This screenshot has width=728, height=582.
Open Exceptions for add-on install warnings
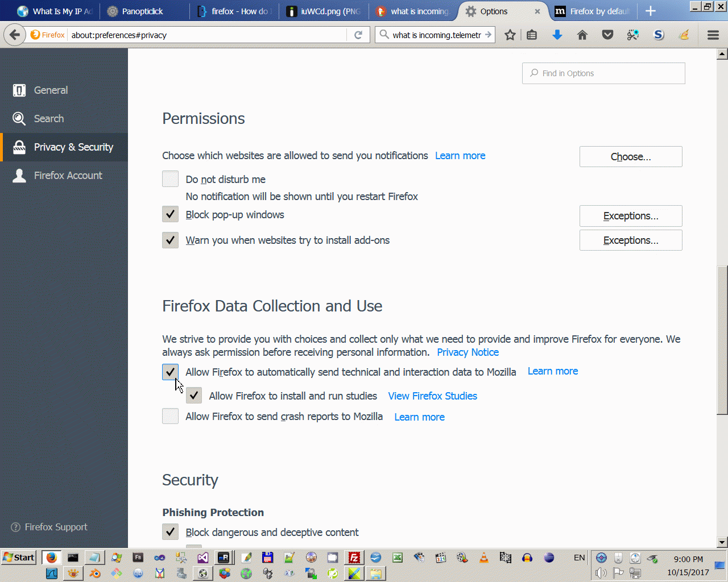click(x=631, y=240)
